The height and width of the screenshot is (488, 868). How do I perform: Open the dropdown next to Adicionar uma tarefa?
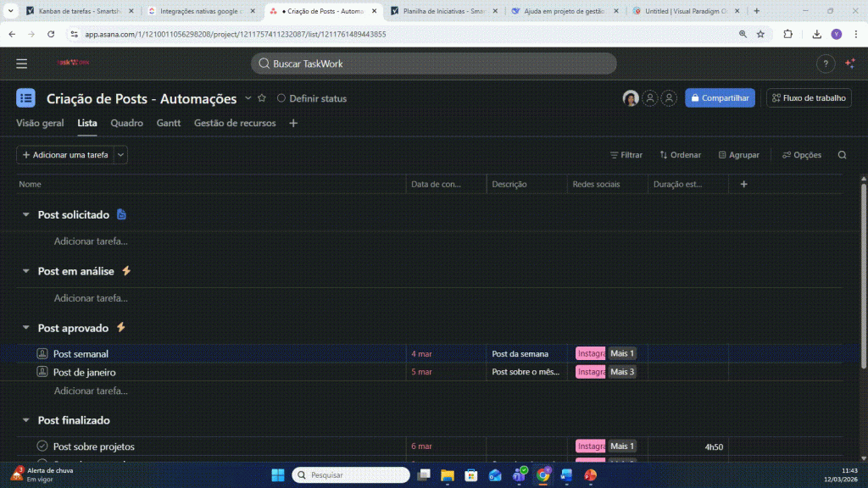[121, 155]
